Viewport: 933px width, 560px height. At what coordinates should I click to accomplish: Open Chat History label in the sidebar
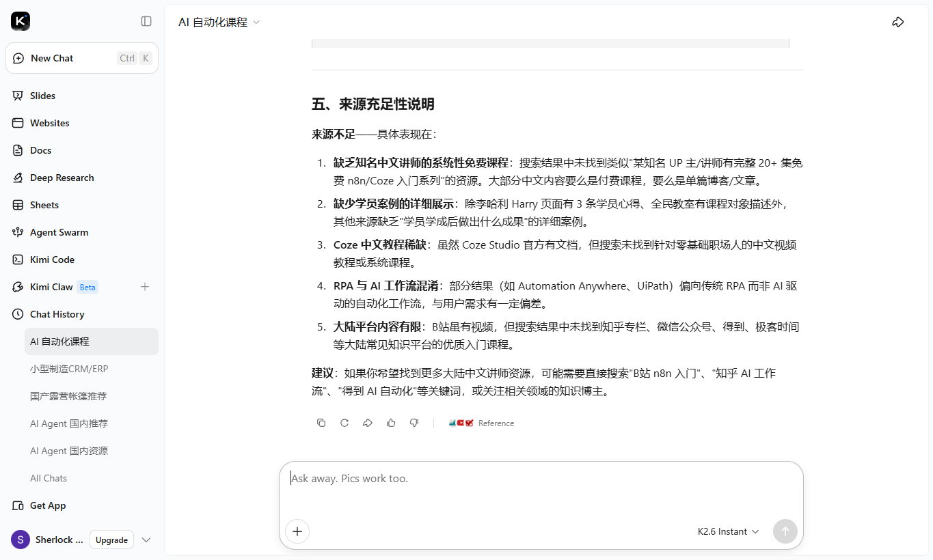click(57, 314)
